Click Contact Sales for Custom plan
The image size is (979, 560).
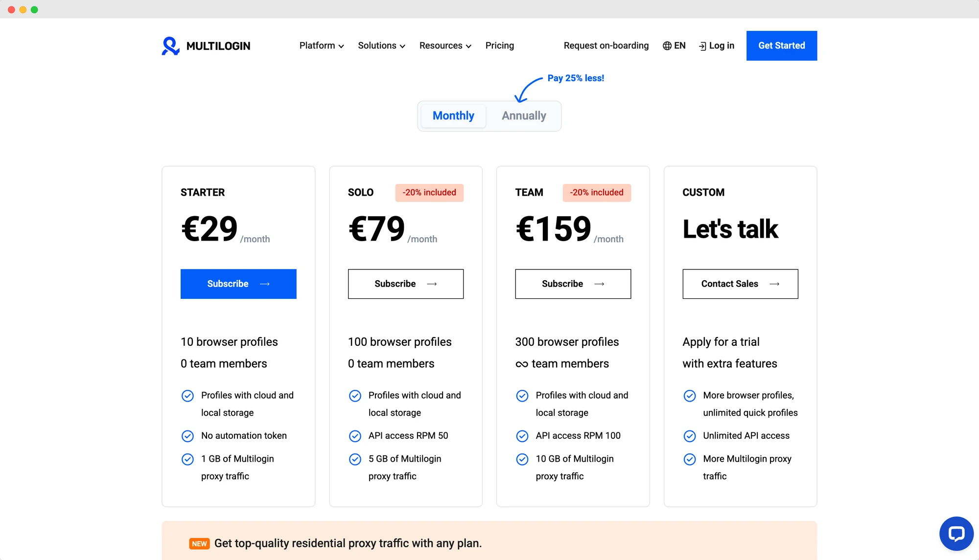[740, 284]
